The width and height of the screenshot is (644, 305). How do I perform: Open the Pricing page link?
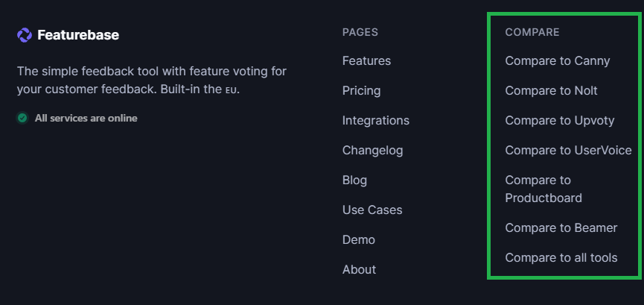click(361, 90)
